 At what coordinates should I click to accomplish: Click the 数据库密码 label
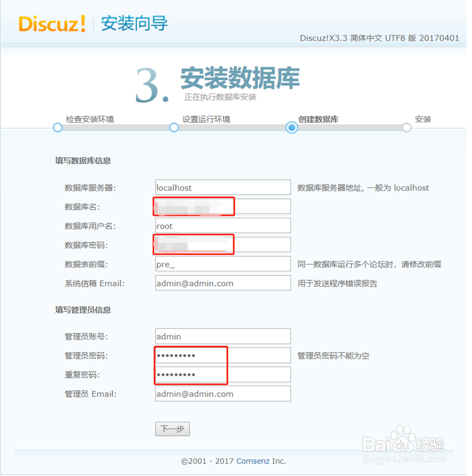point(86,245)
